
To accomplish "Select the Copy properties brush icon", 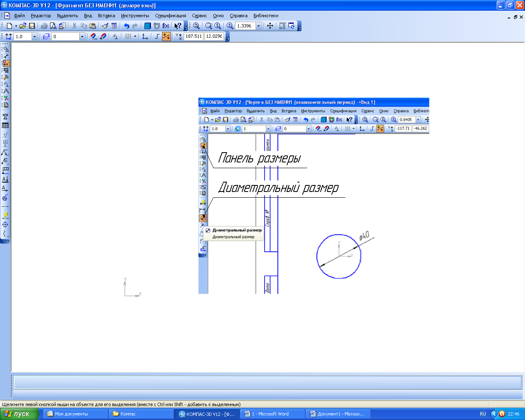I will point(105,25).
